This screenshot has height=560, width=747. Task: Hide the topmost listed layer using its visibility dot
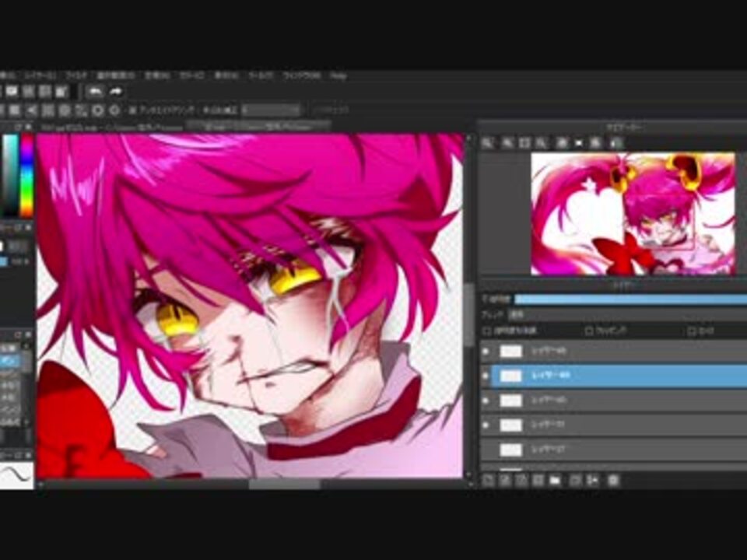point(486,352)
